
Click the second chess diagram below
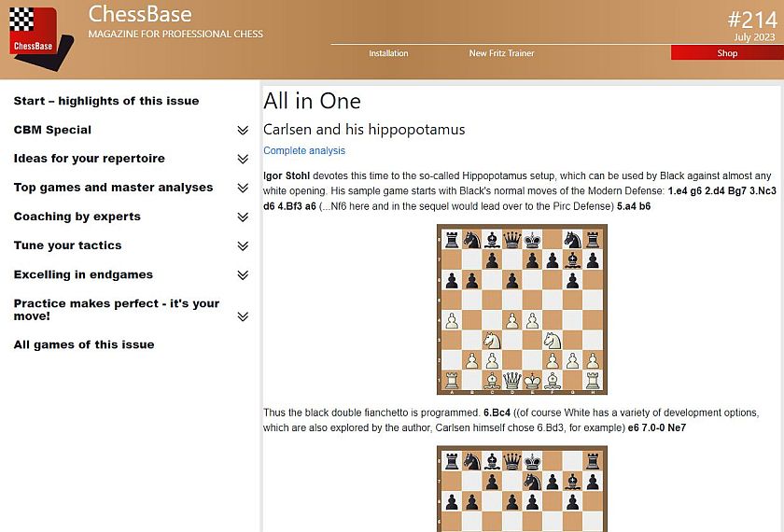(522, 488)
